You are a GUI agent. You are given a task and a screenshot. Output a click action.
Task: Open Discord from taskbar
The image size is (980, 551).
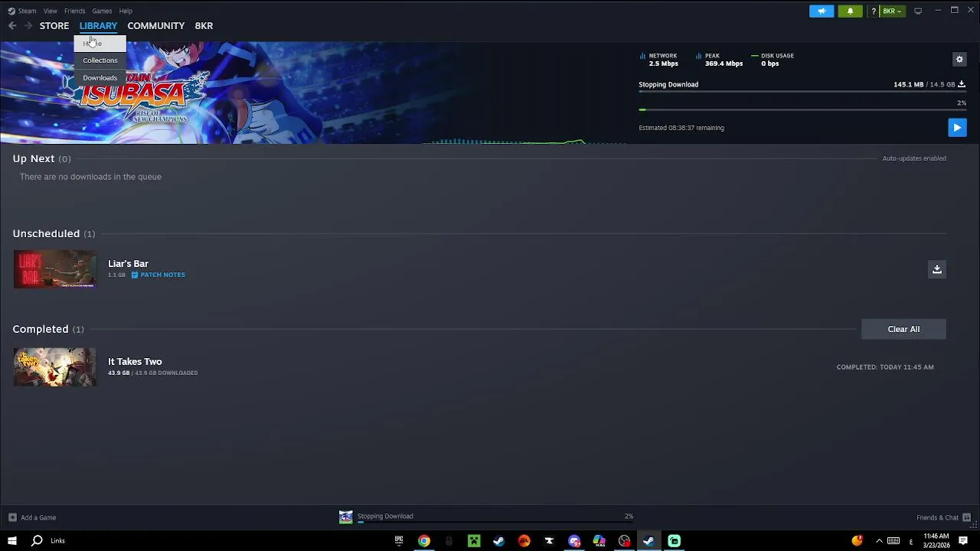[x=574, y=541]
